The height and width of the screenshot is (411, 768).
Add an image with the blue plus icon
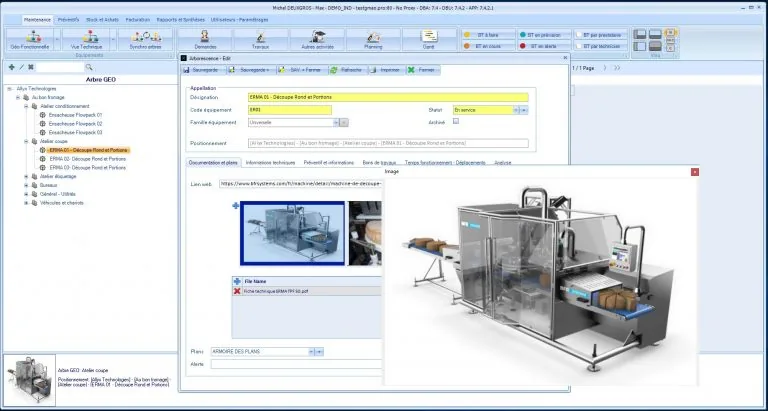236,206
